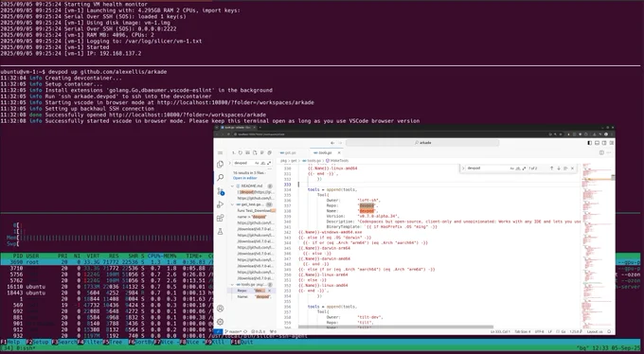This screenshot has width=644, height=354.
Task: Focus arkade command center search box
Action: click(x=422, y=143)
